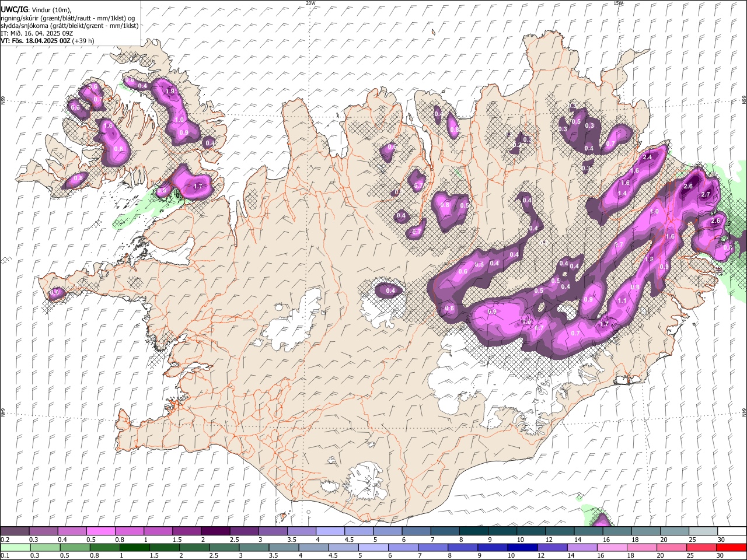Click the 15W longitude label at the top
This screenshot has width=747, height=560.
pyautogui.click(x=618, y=3)
